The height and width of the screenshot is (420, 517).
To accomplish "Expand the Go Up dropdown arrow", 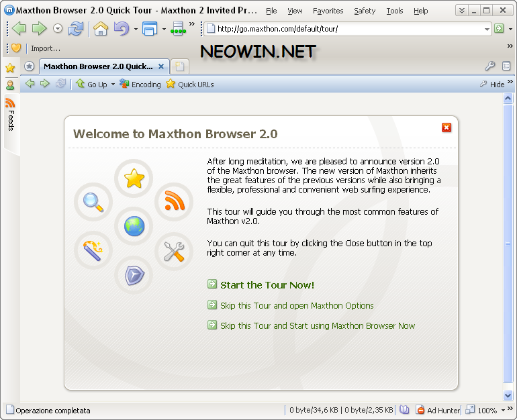I will tap(113, 85).
